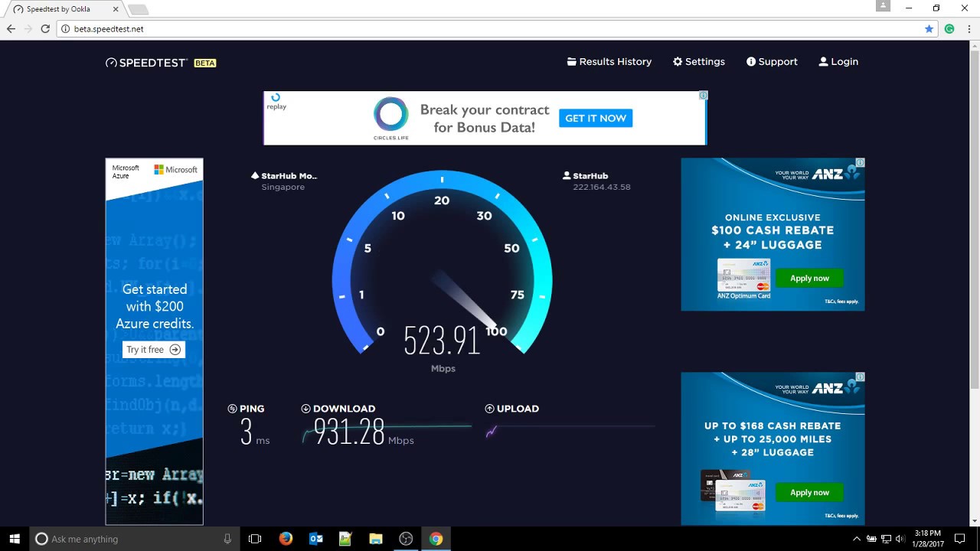Launch Firefox from the taskbar

click(x=286, y=539)
